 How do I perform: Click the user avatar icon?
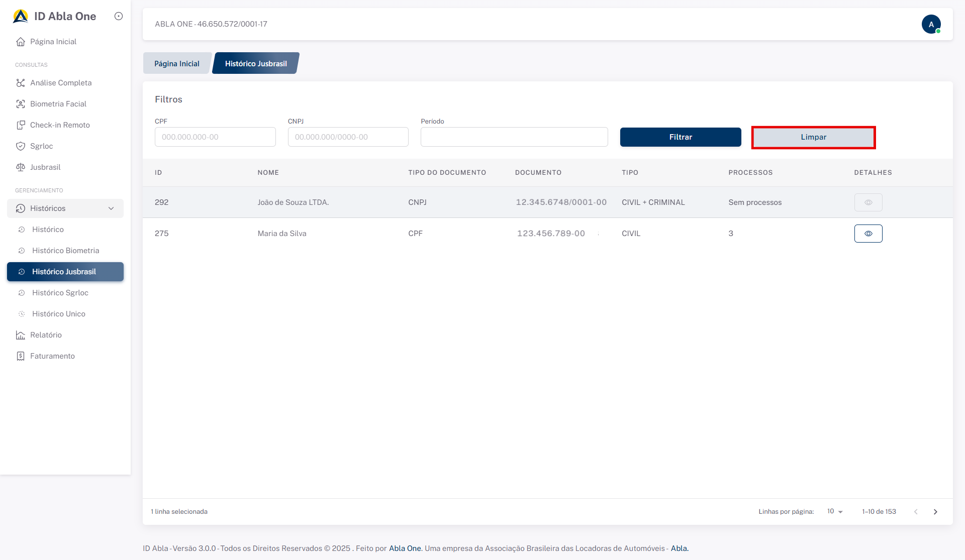click(931, 24)
